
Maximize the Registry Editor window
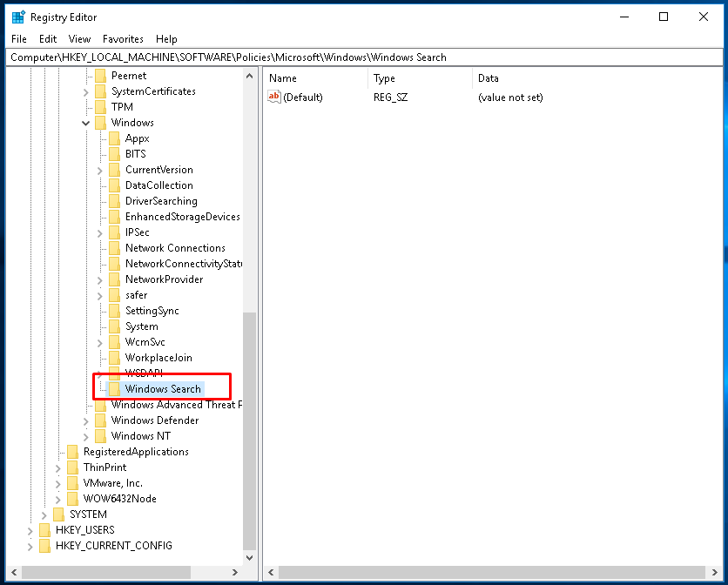point(664,17)
